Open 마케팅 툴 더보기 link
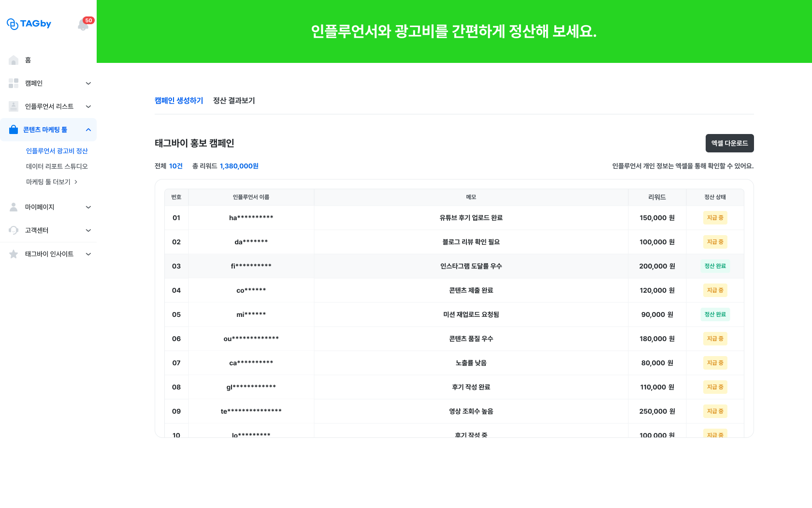Screen dimensions: 812x508 coord(52,182)
